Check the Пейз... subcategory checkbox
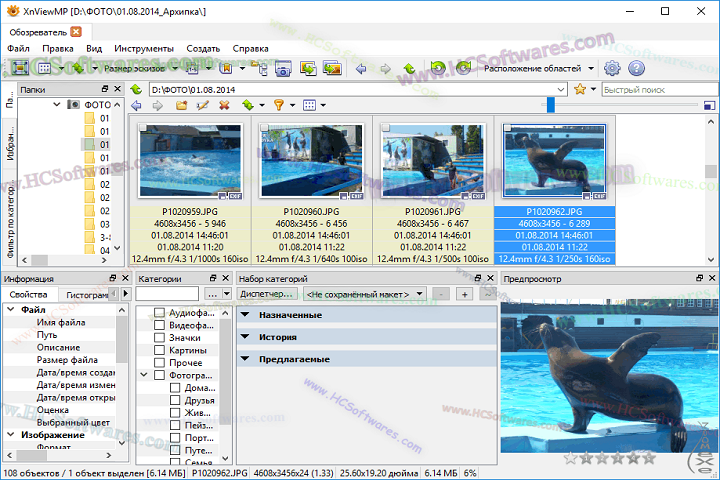 pyautogui.click(x=175, y=425)
